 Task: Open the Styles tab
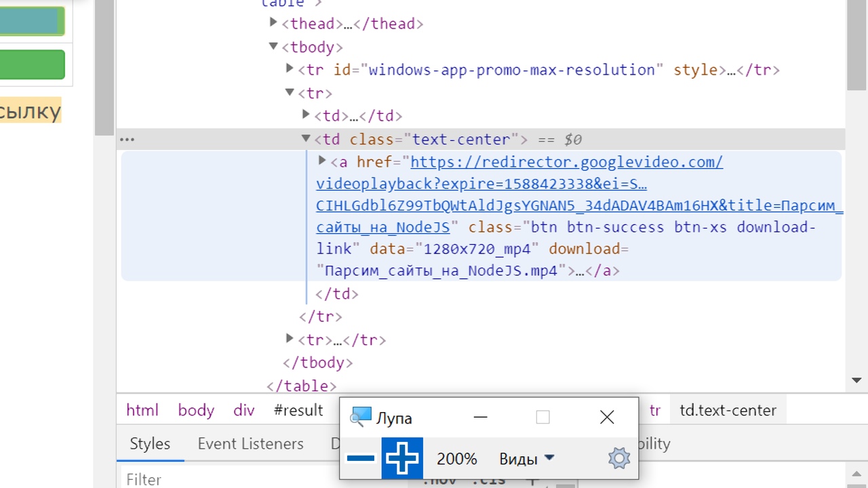[150, 443]
